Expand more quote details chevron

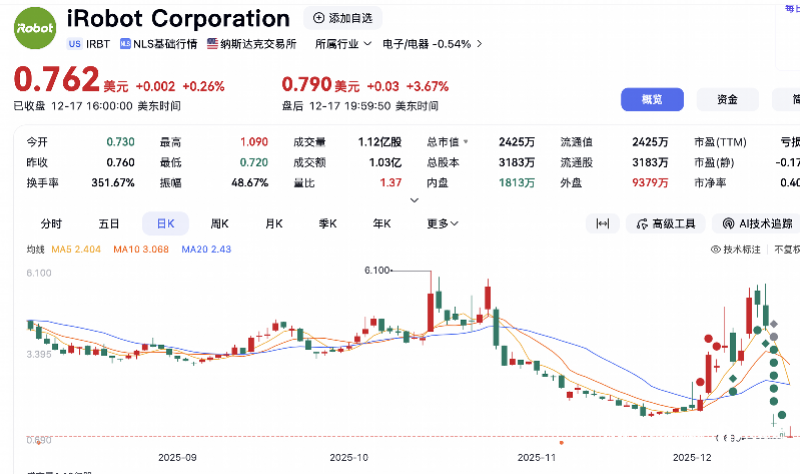[x=414, y=200]
